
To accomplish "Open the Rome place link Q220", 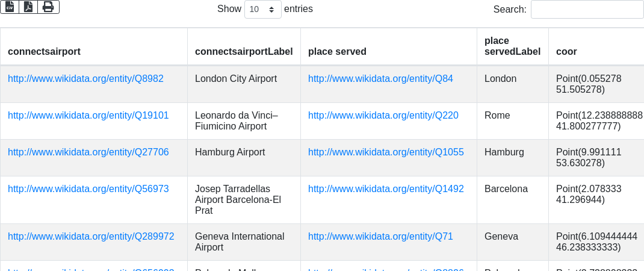I will 383,116.
